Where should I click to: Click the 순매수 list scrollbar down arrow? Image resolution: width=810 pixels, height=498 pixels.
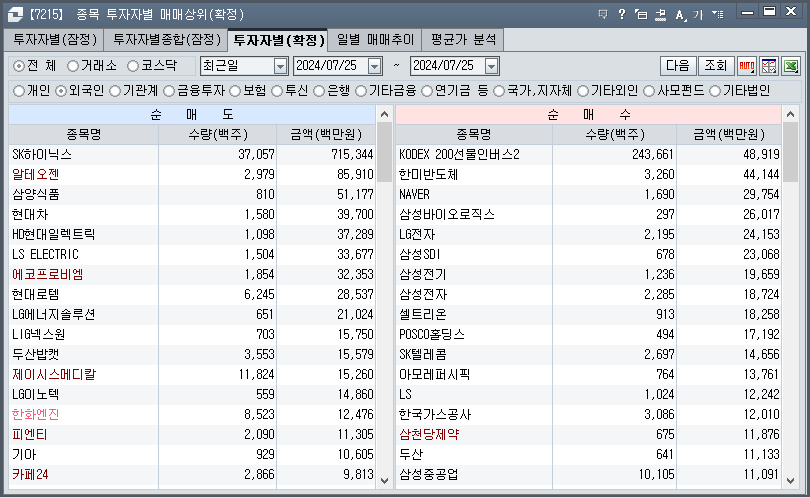[790, 481]
